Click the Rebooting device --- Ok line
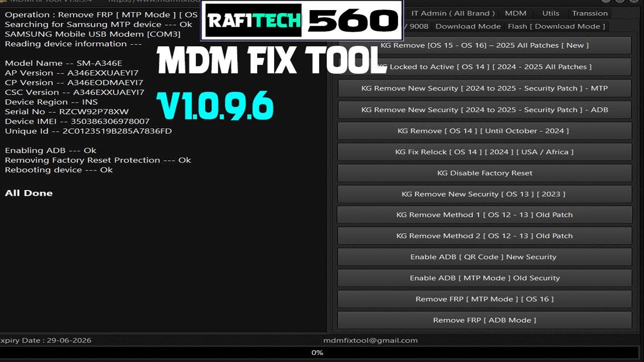 [x=59, y=170]
